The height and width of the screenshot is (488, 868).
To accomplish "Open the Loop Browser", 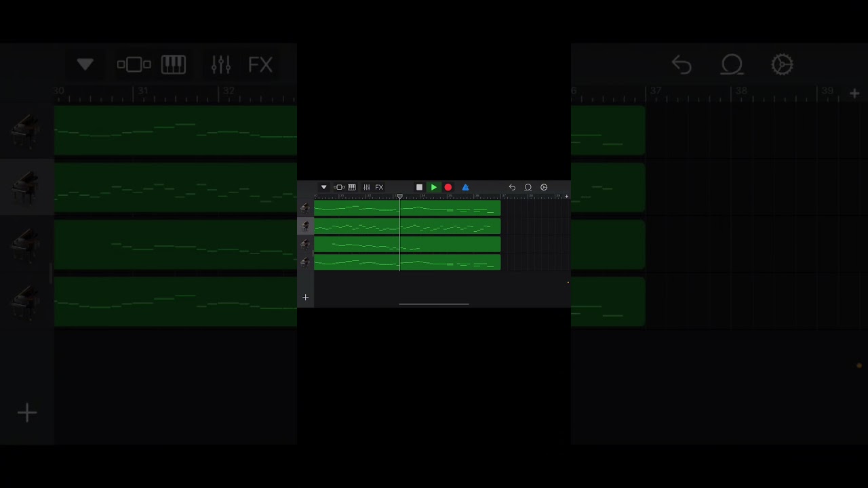I will pyautogui.click(x=528, y=187).
